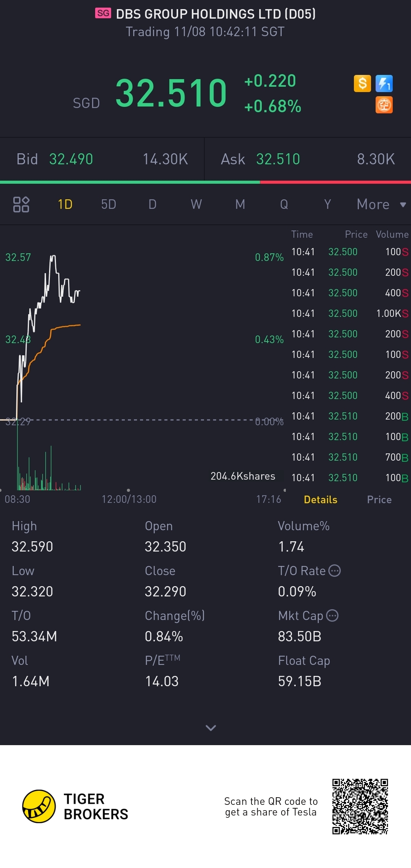Switch to the W weekly chart tab

pyautogui.click(x=196, y=204)
